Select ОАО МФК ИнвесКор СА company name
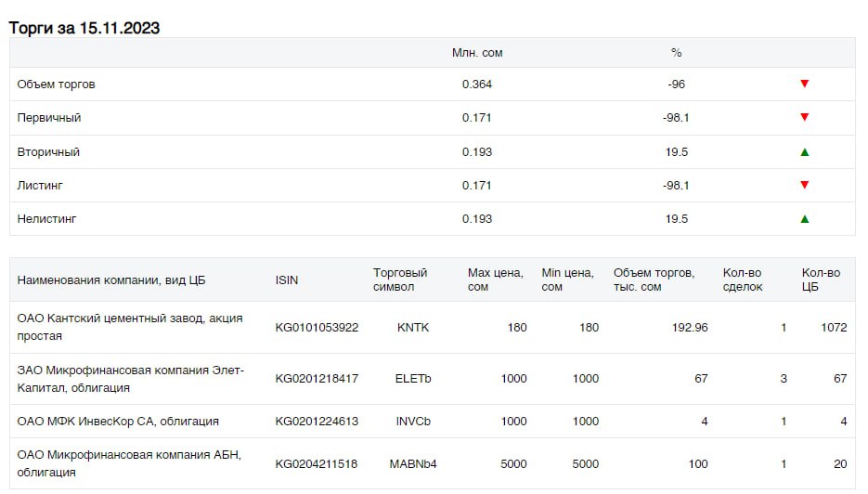The width and height of the screenshot is (868, 494). click(118, 421)
